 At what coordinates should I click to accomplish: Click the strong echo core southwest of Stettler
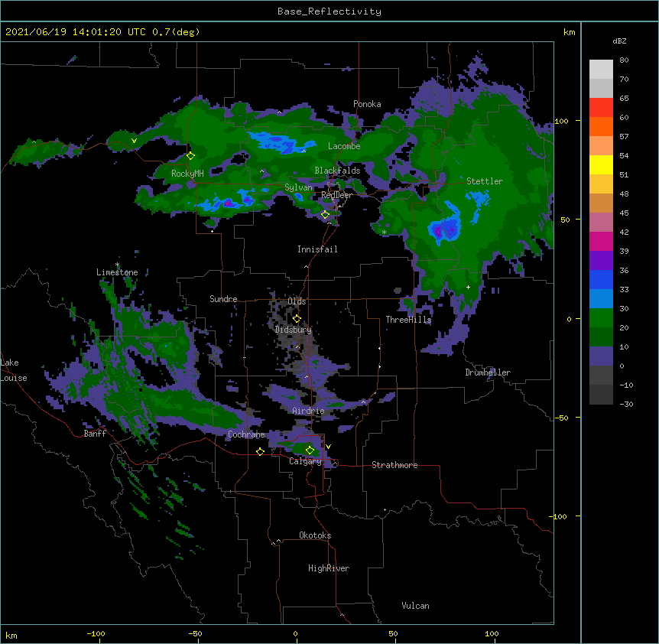coord(444,229)
